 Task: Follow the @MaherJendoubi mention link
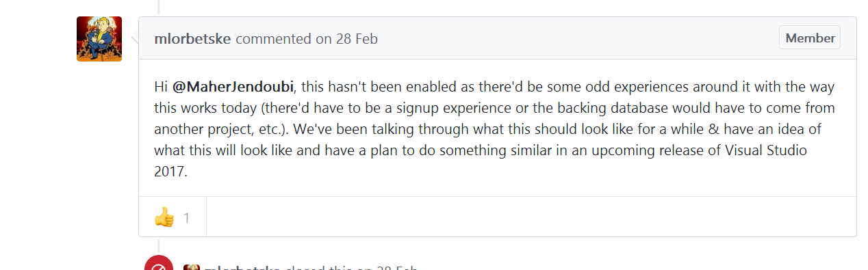[233, 87]
